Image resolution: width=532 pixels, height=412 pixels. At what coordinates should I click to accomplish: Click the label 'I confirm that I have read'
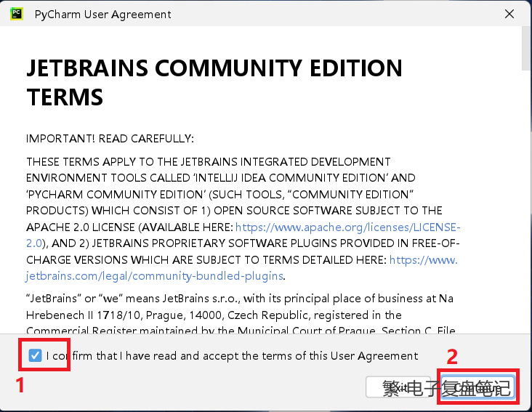click(232, 356)
